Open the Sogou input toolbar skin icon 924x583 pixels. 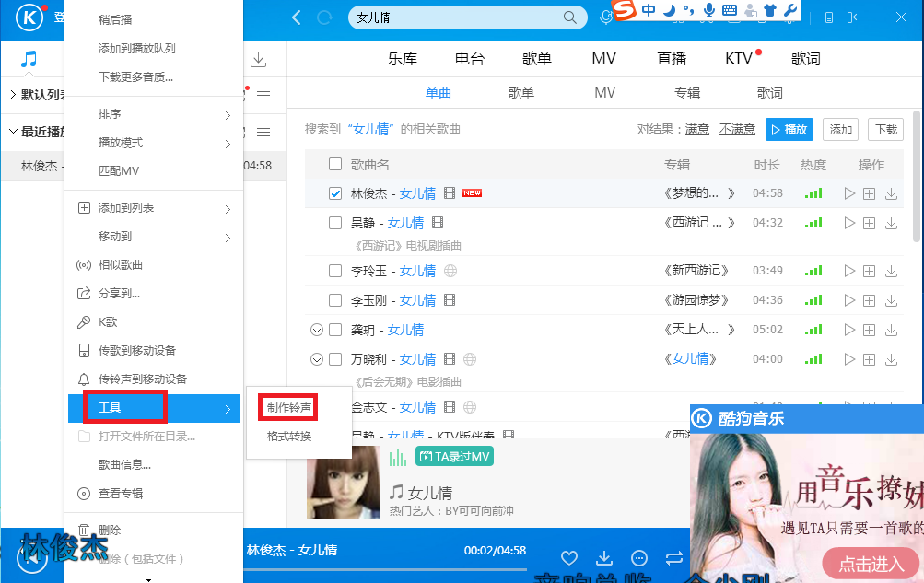click(769, 10)
